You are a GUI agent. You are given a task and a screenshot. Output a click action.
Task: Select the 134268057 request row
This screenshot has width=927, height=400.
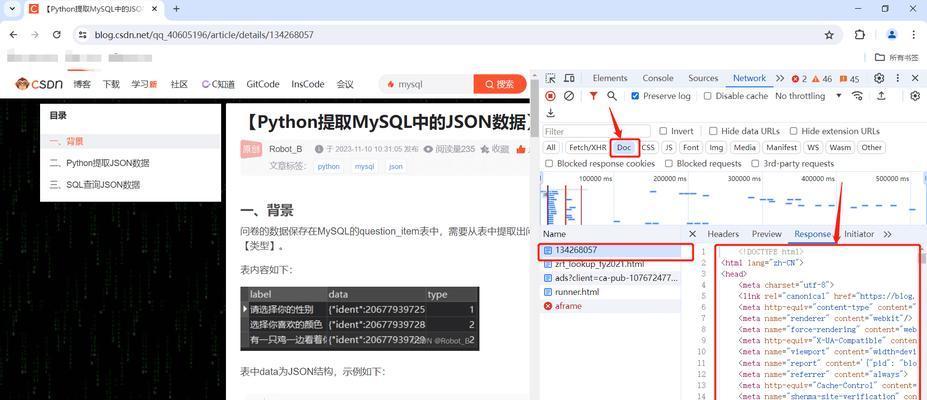pos(611,251)
